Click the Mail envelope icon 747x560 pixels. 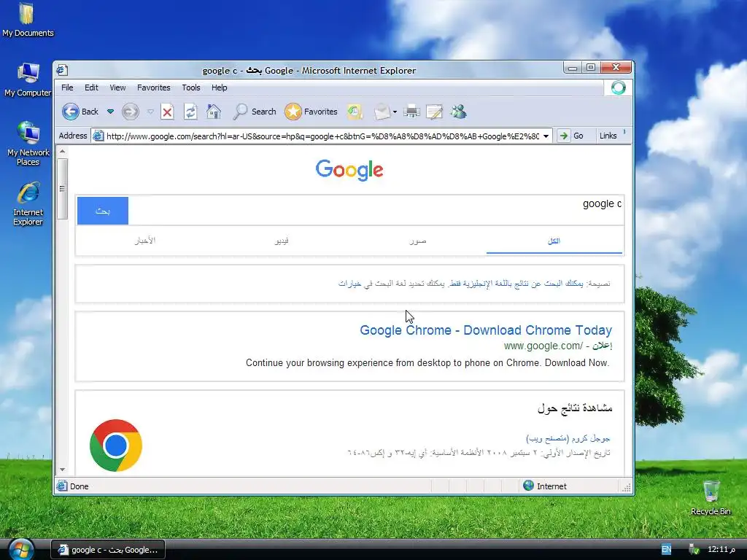[x=382, y=112]
